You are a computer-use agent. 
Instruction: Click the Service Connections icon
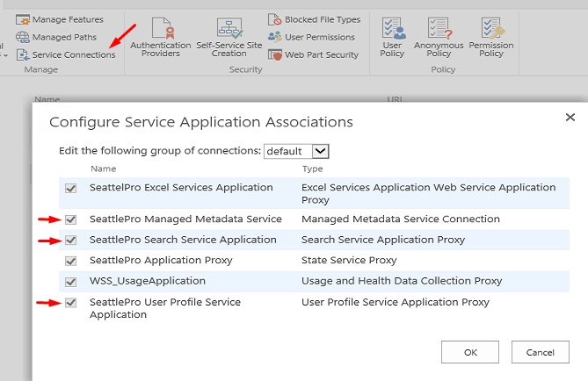tap(23, 54)
